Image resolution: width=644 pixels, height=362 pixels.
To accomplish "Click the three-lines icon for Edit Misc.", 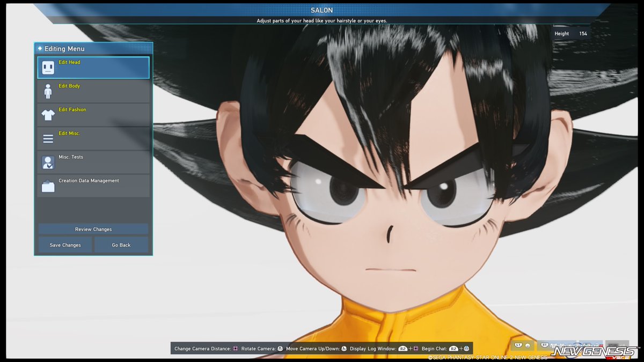I will coord(48,139).
